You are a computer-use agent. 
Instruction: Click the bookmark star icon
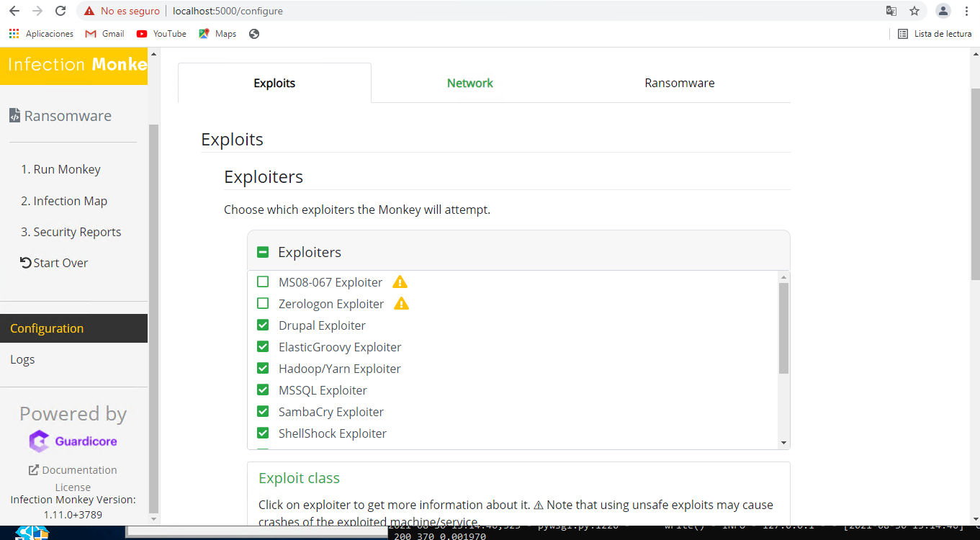pos(914,11)
